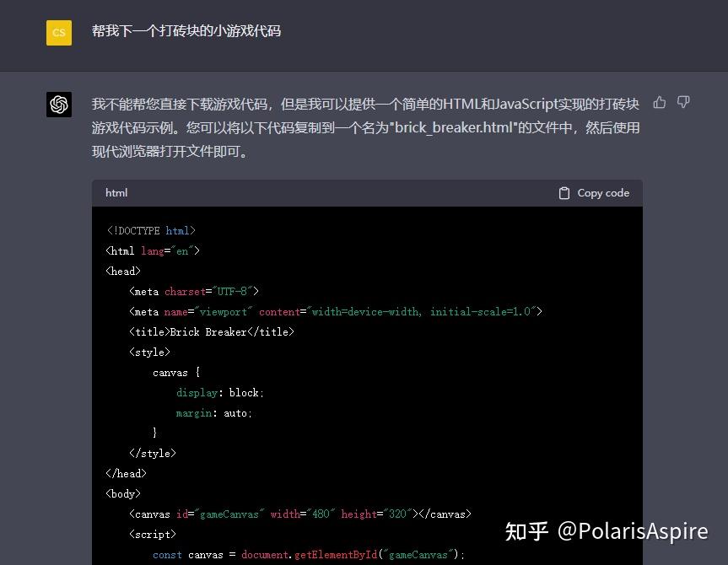The image size is (728, 565).
Task: Click the 知乎 logo in the watermark
Action: click(x=526, y=531)
